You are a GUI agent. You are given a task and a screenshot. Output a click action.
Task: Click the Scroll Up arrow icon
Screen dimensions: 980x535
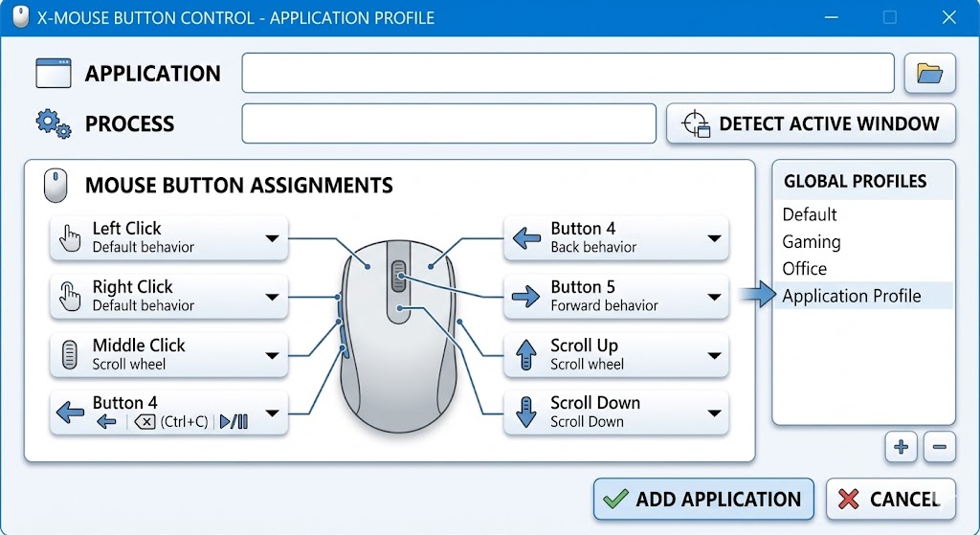click(526, 355)
